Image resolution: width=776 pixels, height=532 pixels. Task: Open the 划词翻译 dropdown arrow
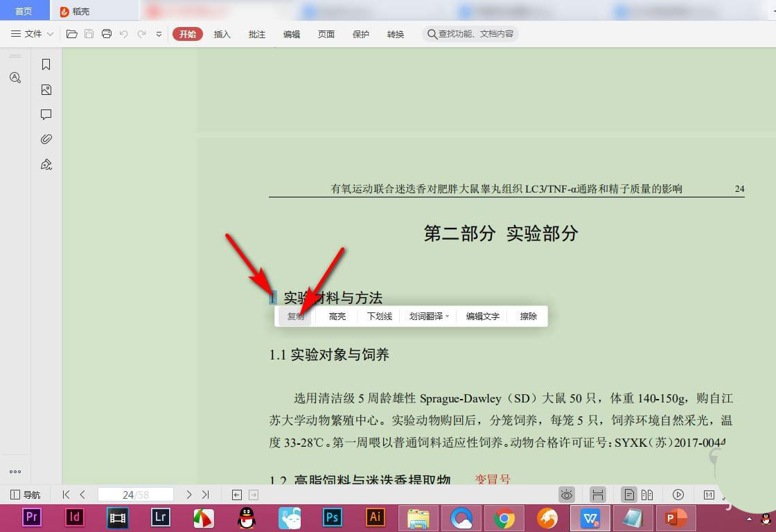(x=448, y=317)
